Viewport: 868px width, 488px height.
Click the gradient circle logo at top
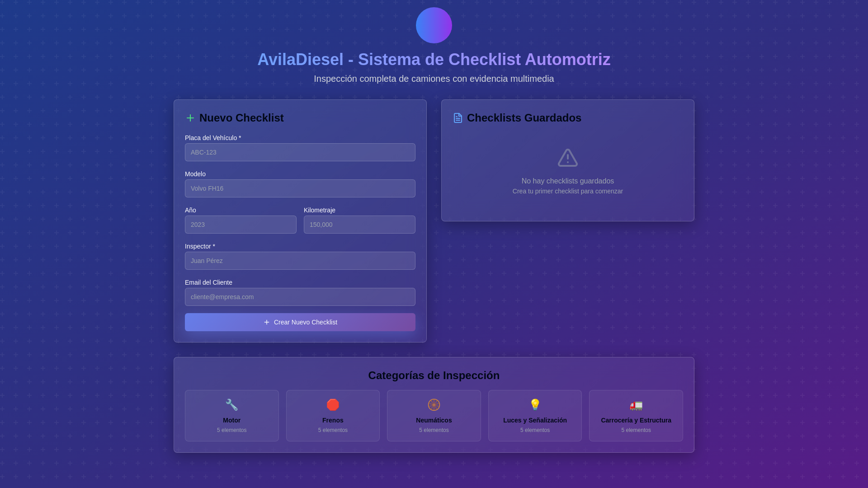tap(434, 25)
